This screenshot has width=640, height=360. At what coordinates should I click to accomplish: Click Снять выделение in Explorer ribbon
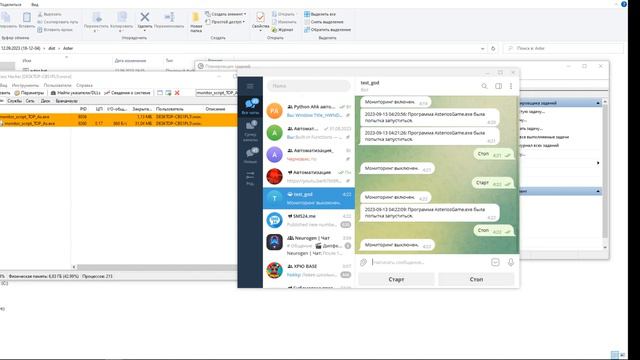pos(324,22)
